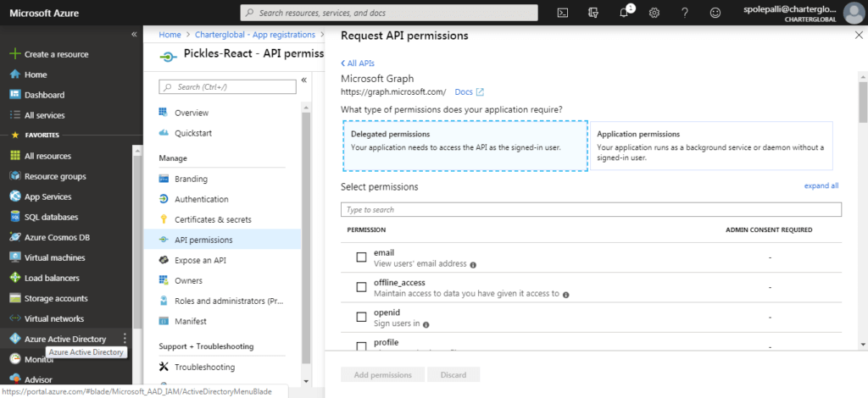868x398 pixels.
Task: Click the Resource groups cube icon
Action: point(15,176)
